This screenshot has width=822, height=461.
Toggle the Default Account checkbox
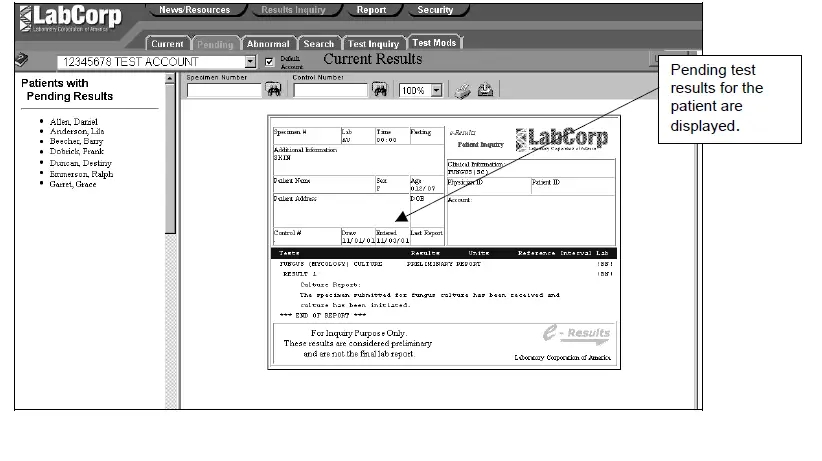tap(269, 62)
